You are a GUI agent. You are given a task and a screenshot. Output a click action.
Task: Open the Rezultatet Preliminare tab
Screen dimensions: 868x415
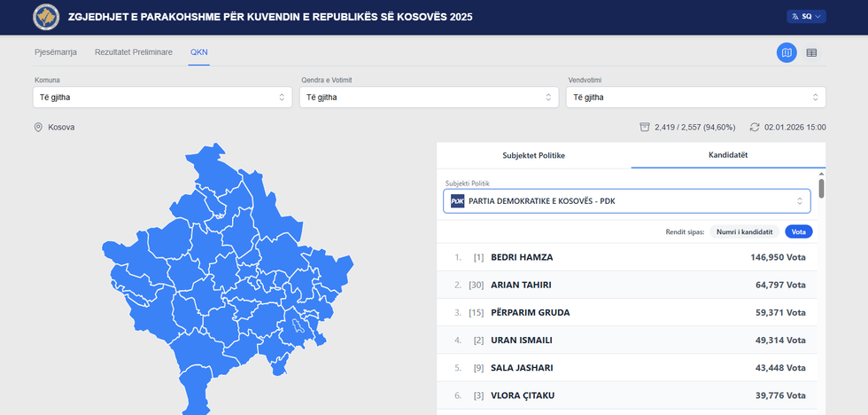(x=134, y=52)
